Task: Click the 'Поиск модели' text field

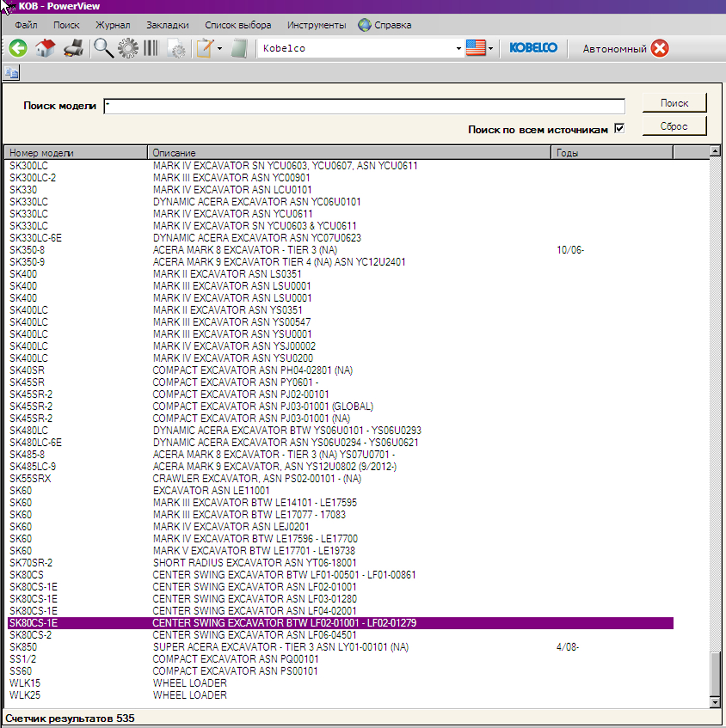Action: (x=364, y=106)
